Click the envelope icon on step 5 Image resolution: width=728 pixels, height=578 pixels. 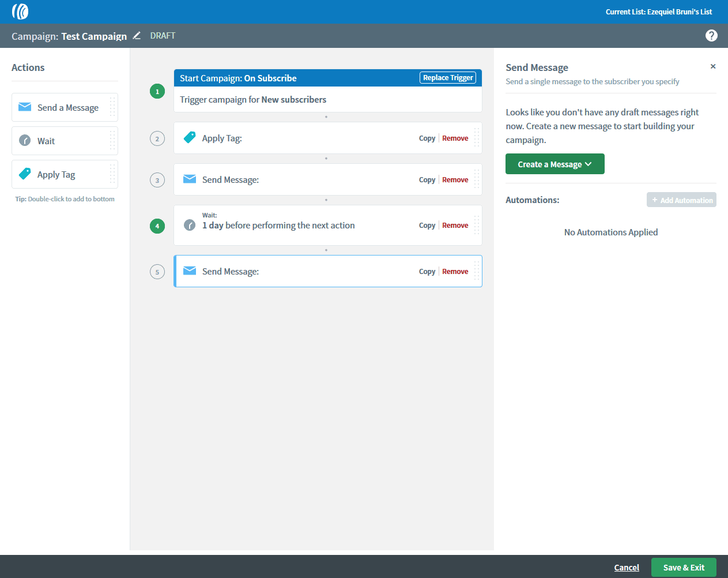(x=190, y=271)
